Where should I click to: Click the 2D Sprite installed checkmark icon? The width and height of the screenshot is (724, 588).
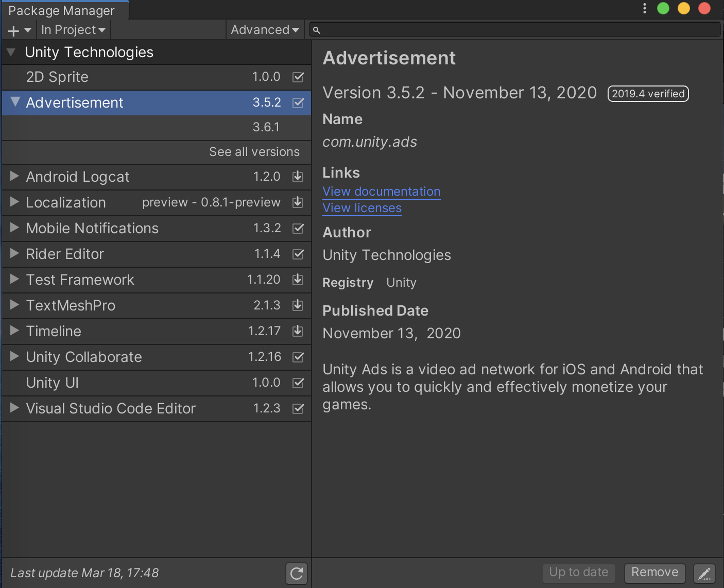298,77
